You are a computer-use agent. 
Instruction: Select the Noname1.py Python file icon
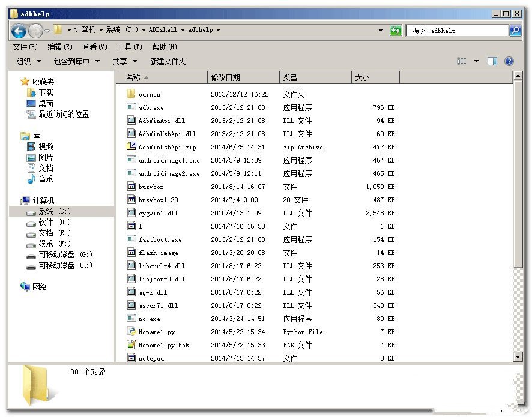point(131,332)
